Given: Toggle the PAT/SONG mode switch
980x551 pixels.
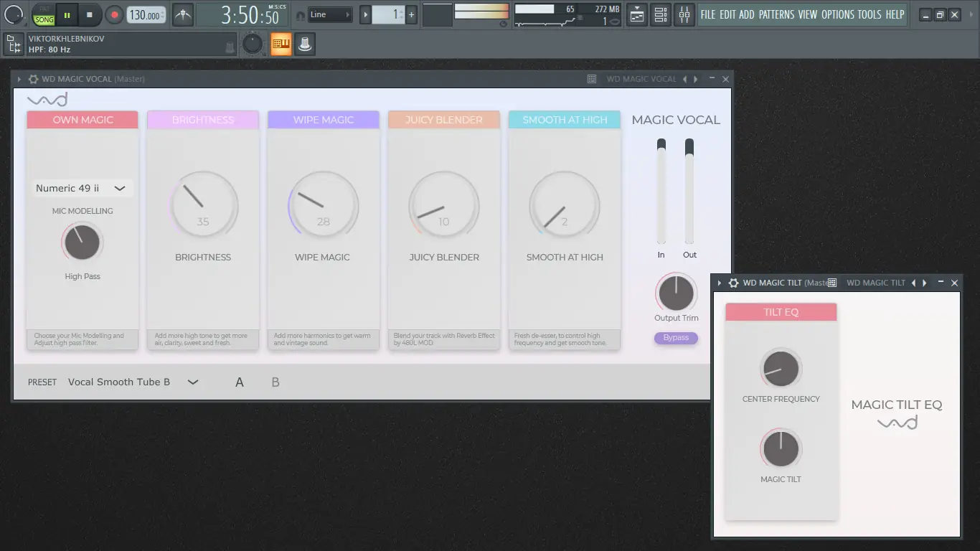Looking at the screenshot, I should tap(44, 15).
